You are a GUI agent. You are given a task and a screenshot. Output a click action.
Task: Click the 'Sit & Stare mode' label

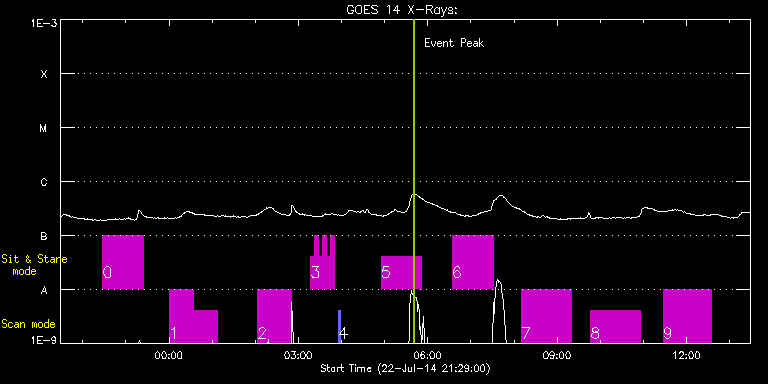coord(34,264)
